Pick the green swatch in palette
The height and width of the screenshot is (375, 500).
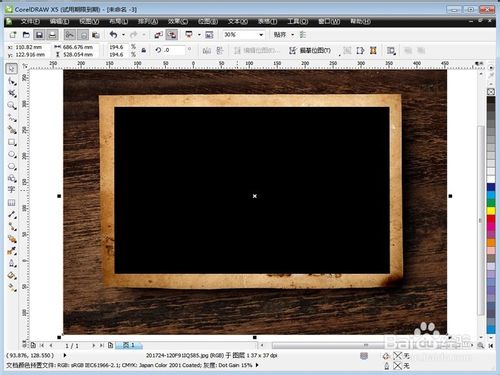(491, 203)
